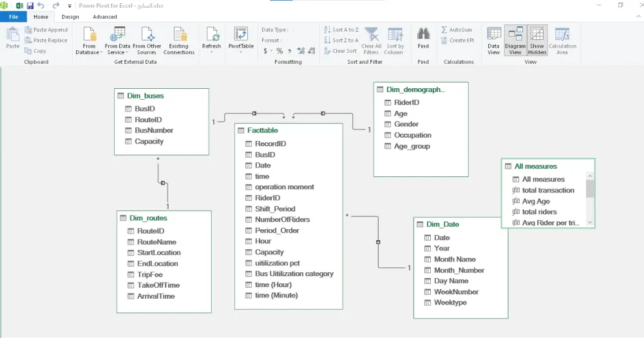Image resolution: width=644 pixels, height=338 pixels.
Task: Switch to the Design ribbon tab
Action: [x=70, y=17]
